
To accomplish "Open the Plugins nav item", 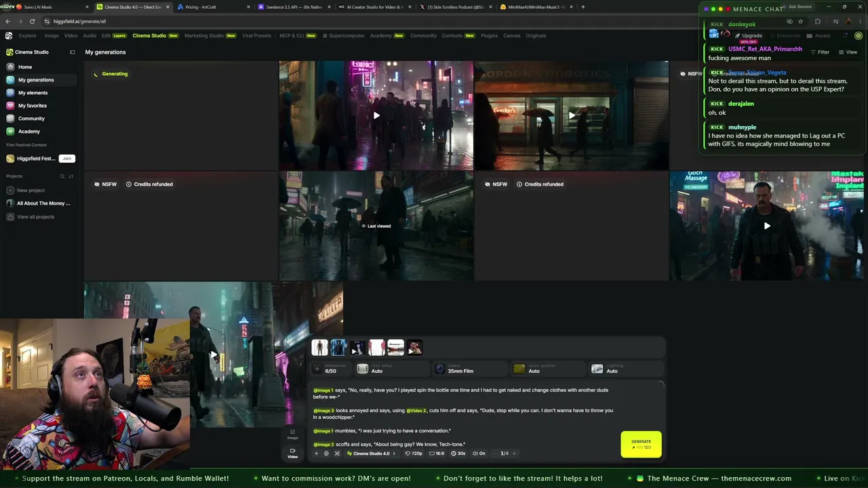I will [489, 35].
